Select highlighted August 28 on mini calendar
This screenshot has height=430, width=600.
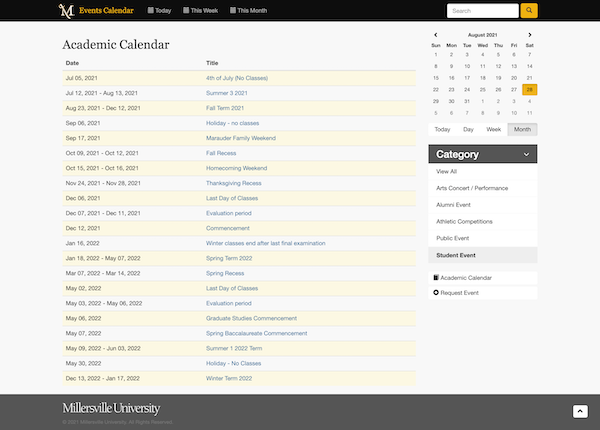[530, 90]
